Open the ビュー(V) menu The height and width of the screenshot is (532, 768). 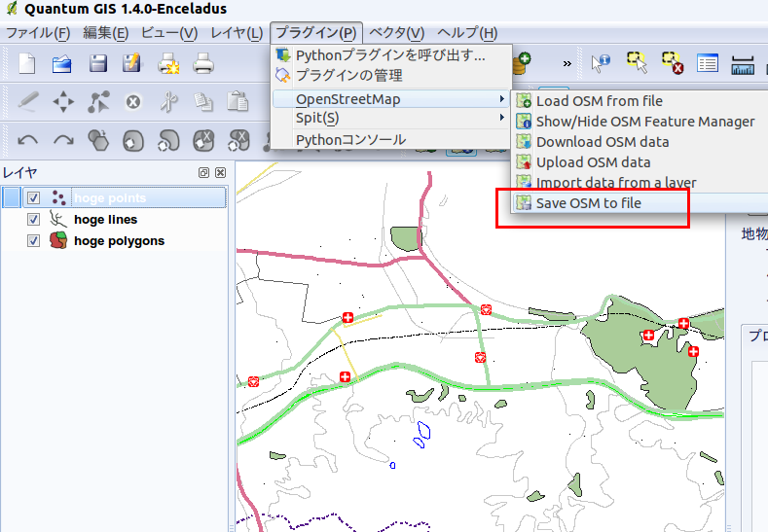pos(169,33)
